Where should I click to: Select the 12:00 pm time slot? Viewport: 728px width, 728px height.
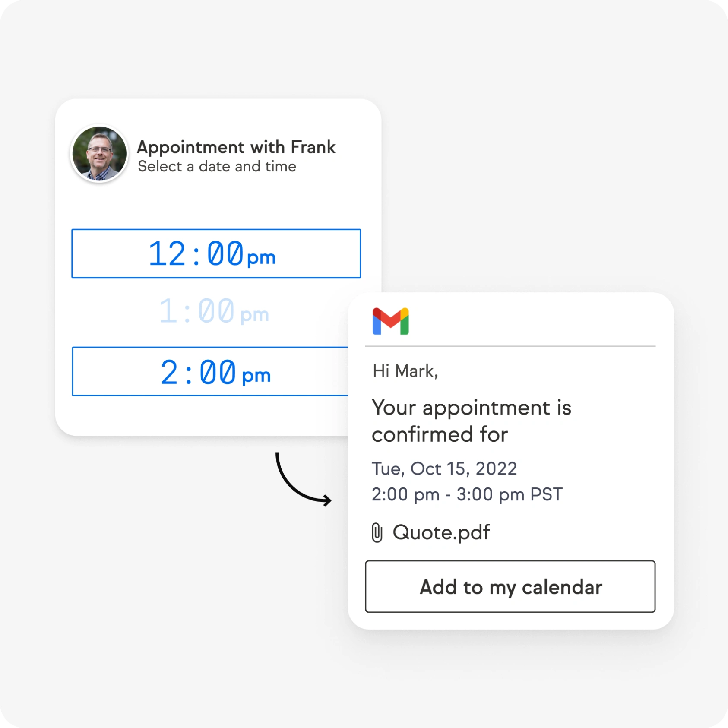(216, 253)
